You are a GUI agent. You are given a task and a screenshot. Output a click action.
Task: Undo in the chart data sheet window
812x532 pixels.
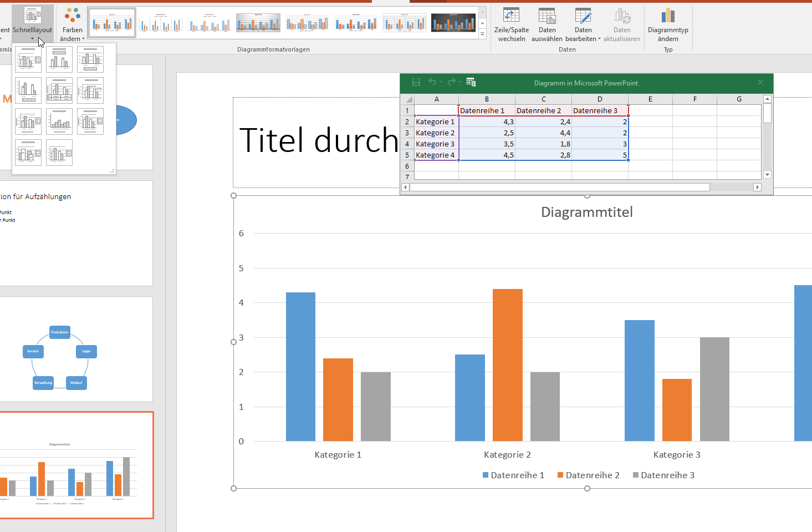(432, 82)
